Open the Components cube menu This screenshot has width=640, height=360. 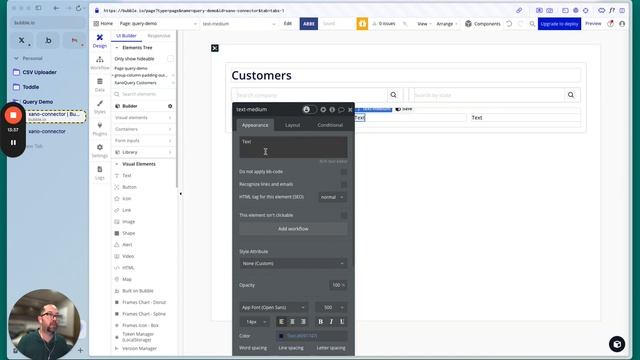coord(482,24)
